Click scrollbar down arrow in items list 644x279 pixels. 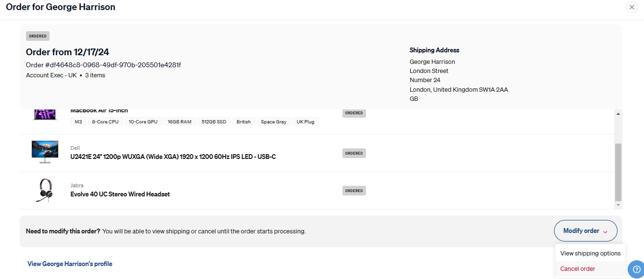pos(619,205)
